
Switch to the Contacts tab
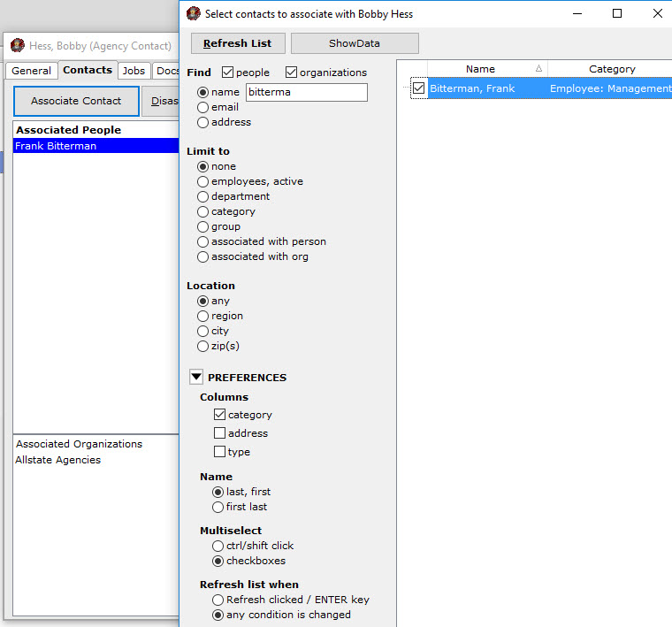88,70
